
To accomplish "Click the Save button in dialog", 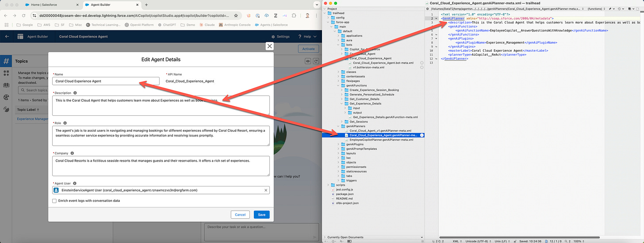I will 261,215.
